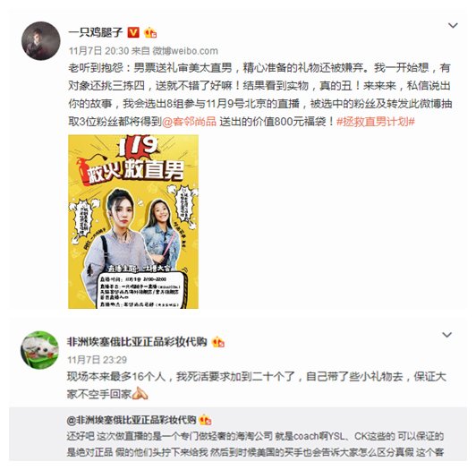The width and height of the screenshot is (476, 470).
Task: Open username 一只鸡腿子 profile
Action: click(x=96, y=32)
